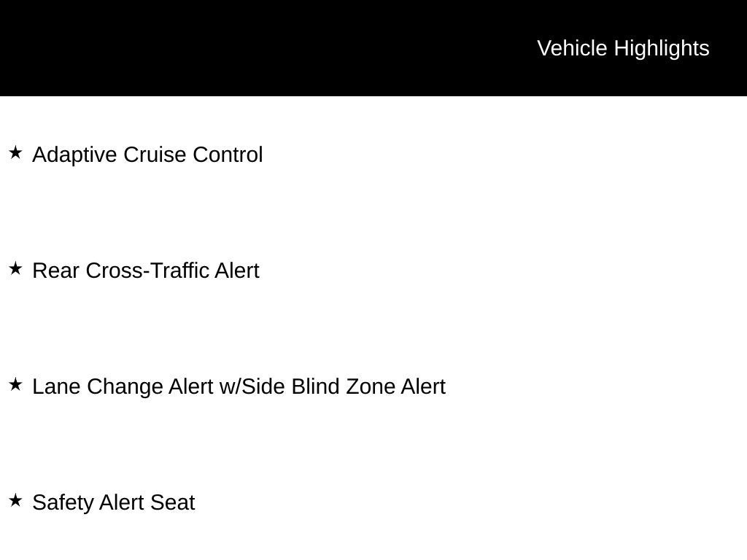Viewport: 747px width, 560px height.
Task: Select the star next to Safety Alert Seat
Action: 16,500
